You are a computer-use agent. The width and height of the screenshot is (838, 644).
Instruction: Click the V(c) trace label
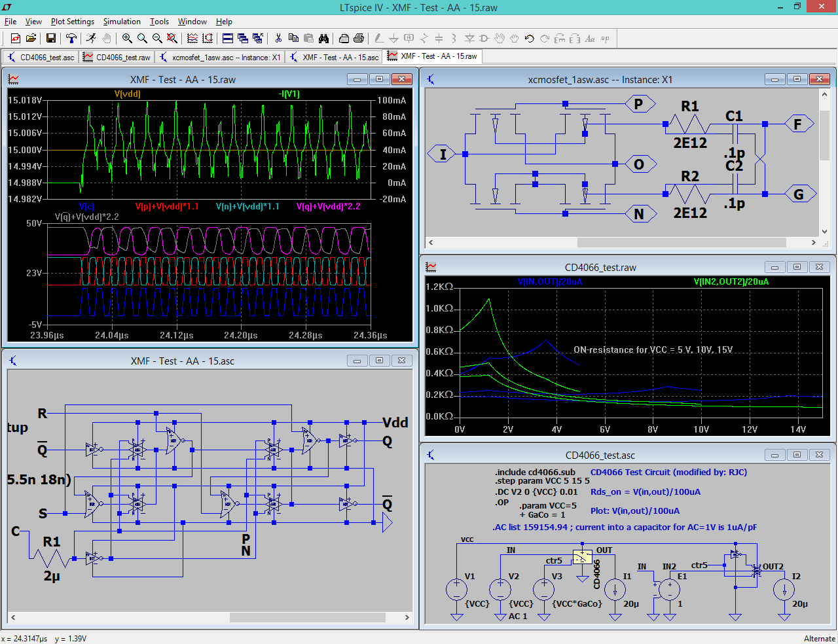[86, 206]
